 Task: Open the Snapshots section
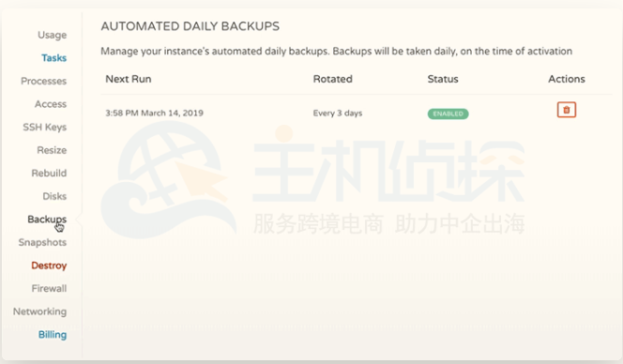(x=42, y=242)
